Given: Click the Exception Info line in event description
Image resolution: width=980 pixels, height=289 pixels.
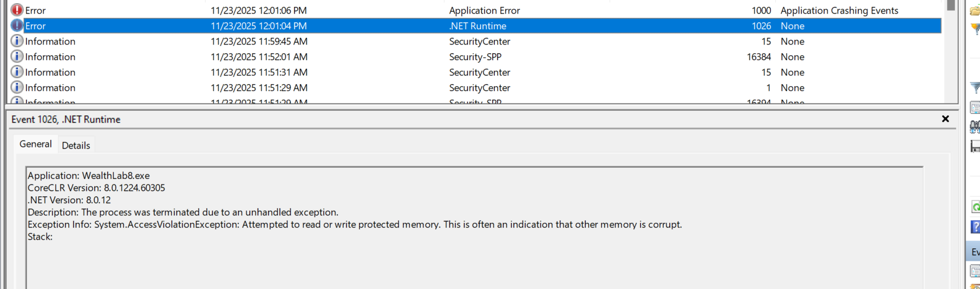Looking at the screenshot, I should coord(355,224).
